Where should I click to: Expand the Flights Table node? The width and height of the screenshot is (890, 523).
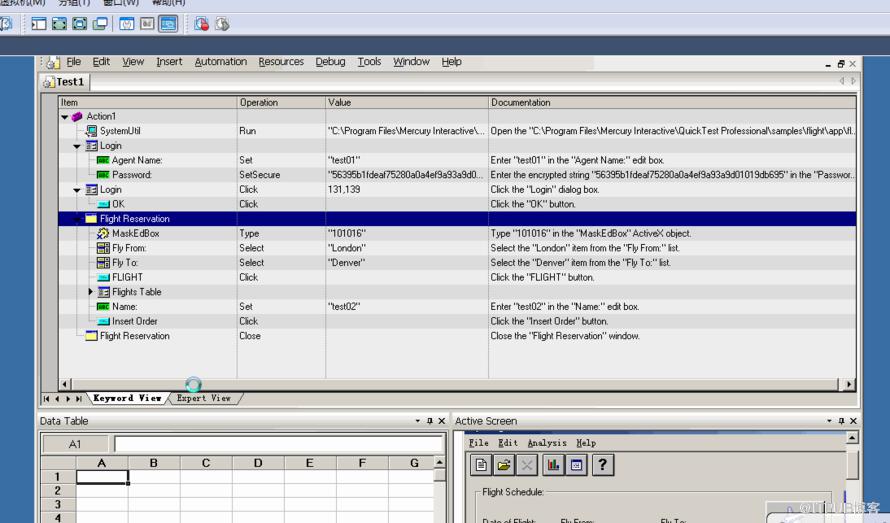(x=90, y=292)
